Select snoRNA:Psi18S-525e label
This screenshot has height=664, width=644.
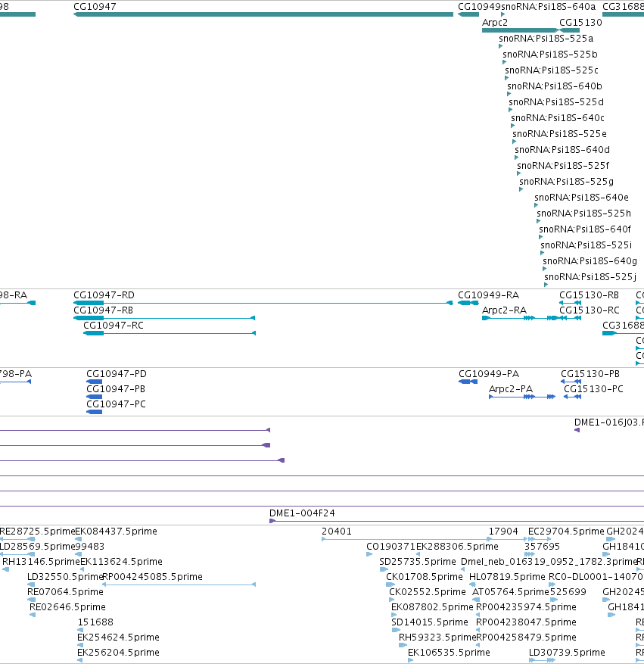click(560, 134)
